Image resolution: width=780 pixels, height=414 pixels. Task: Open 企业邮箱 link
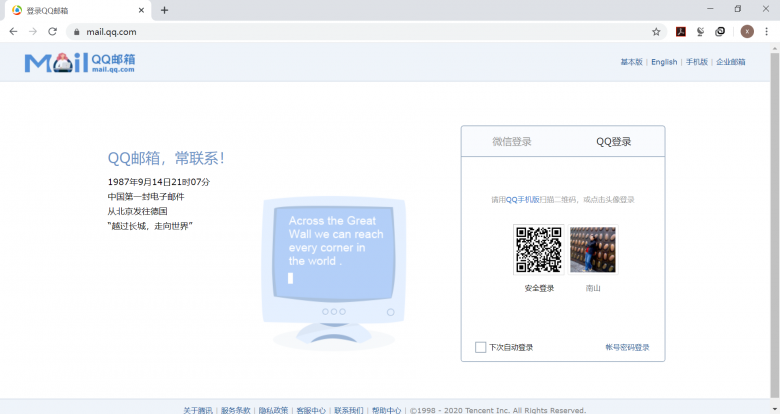(x=731, y=62)
